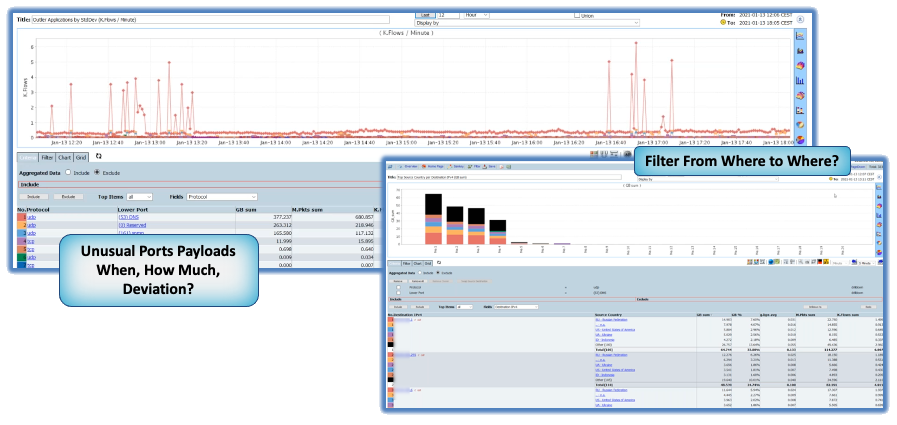Switch to Chart tab in back window

pyautogui.click(x=64, y=157)
